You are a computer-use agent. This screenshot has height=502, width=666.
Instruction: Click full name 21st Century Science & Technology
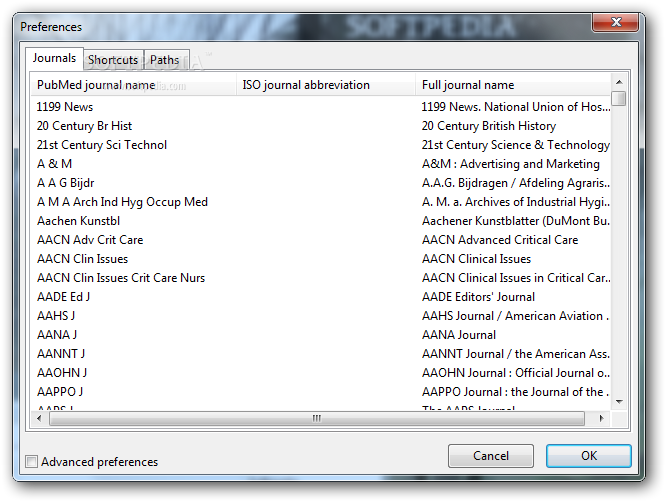pyautogui.click(x=516, y=145)
